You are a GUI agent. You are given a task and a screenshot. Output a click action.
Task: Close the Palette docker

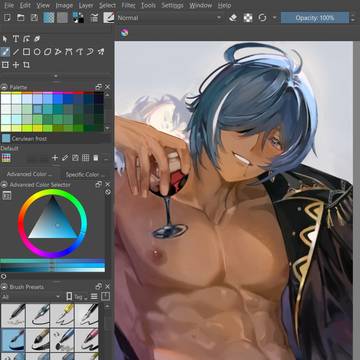107,87
